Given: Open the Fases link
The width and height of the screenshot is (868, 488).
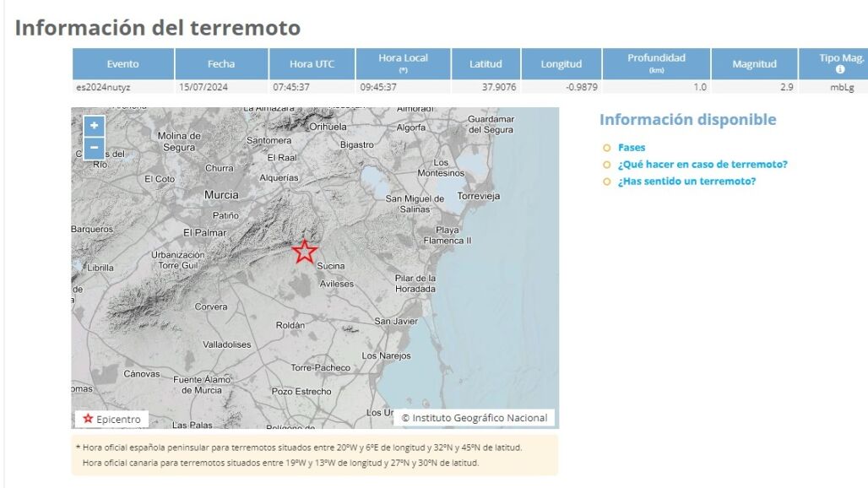Looking at the screenshot, I should 631,148.
